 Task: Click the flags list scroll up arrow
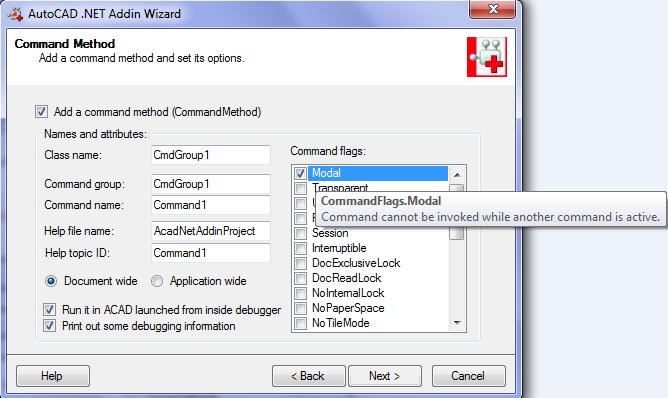457,175
